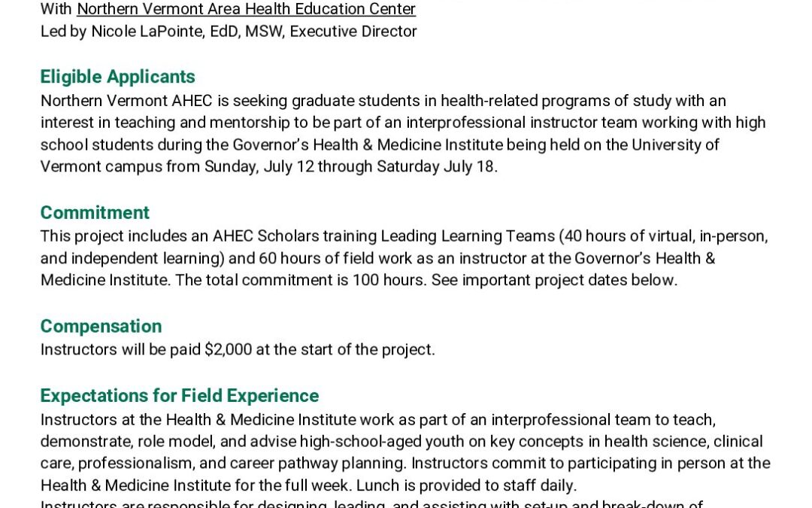This screenshot has width=812, height=508.
Task: Open the Northern Vermont Area Health Education Center link
Action: [246, 10]
